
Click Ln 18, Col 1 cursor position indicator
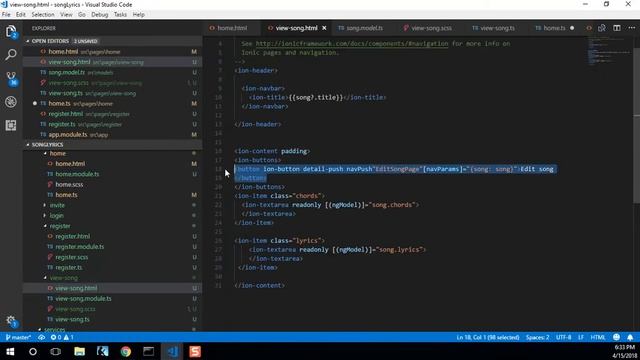tap(487, 338)
